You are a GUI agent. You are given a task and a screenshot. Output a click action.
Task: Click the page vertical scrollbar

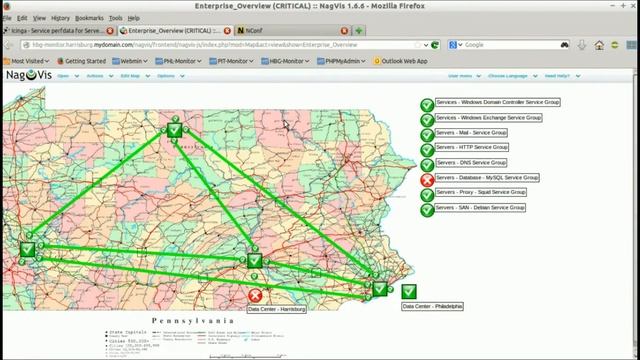click(636, 214)
